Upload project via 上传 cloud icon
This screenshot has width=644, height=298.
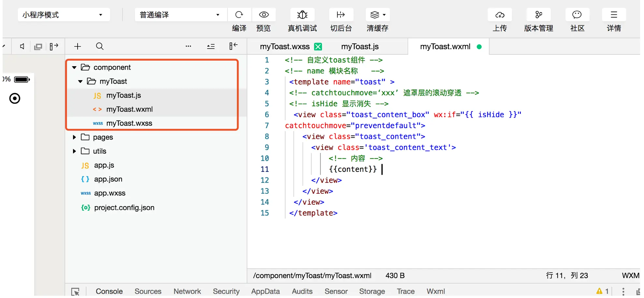pyautogui.click(x=500, y=15)
